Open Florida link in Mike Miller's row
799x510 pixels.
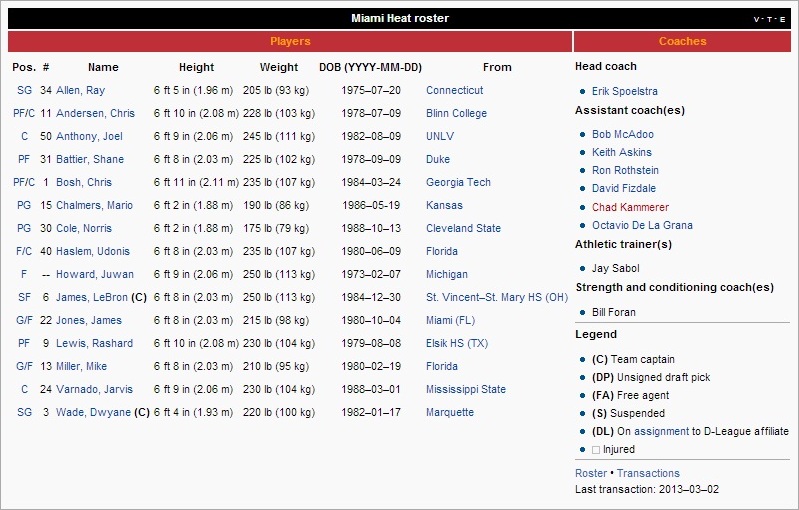click(x=442, y=366)
